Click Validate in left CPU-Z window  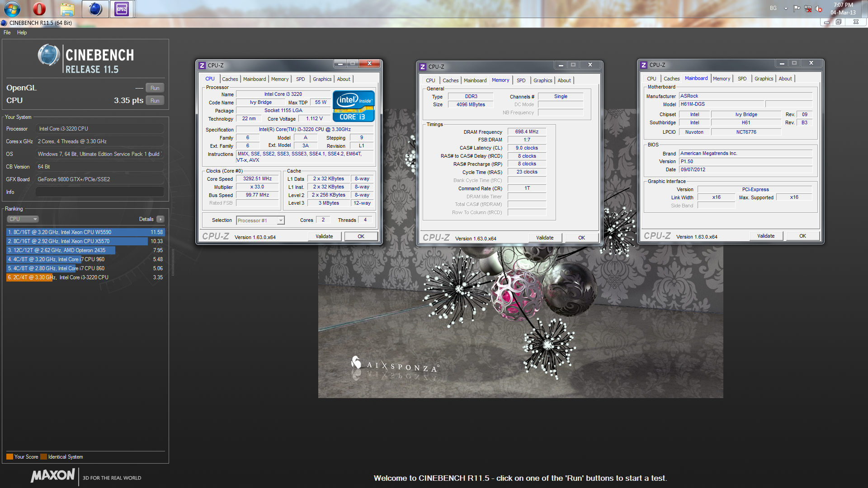pos(324,236)
